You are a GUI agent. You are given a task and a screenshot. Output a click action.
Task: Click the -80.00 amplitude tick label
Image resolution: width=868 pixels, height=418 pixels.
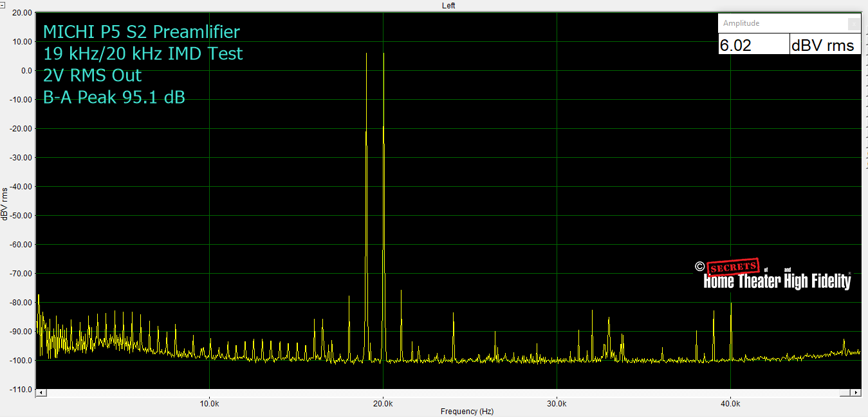coord(21,303)
